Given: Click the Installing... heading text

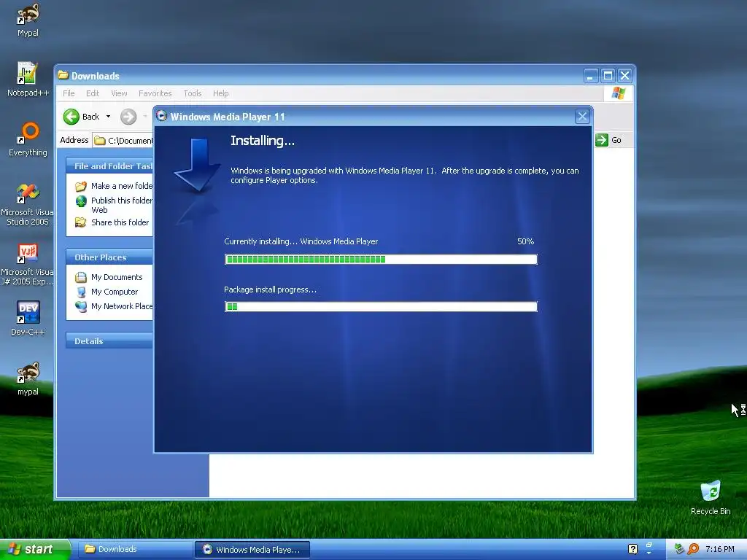Looking at the screenshot, I should pyautogui.click(x=263, y=141).
